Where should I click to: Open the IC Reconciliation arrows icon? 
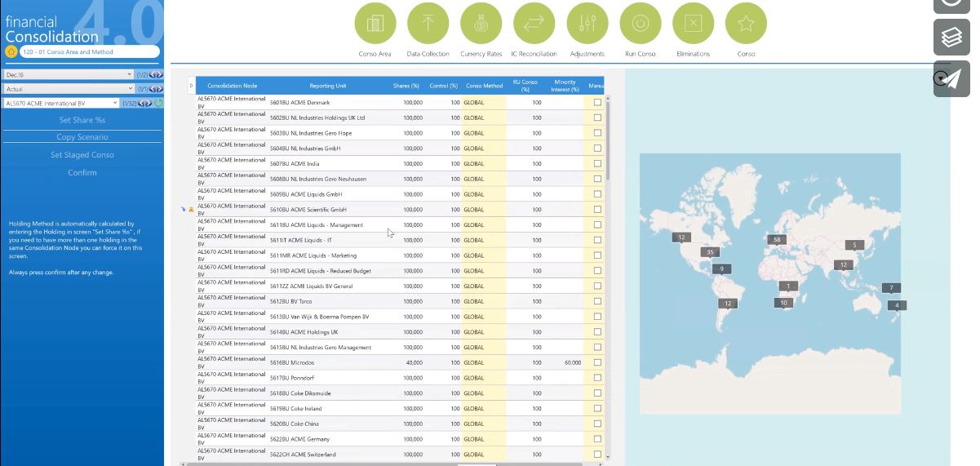click(x=534, y=24)
